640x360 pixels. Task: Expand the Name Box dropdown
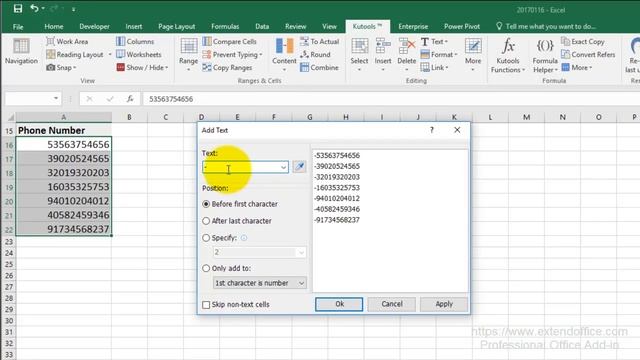point(56,98)
